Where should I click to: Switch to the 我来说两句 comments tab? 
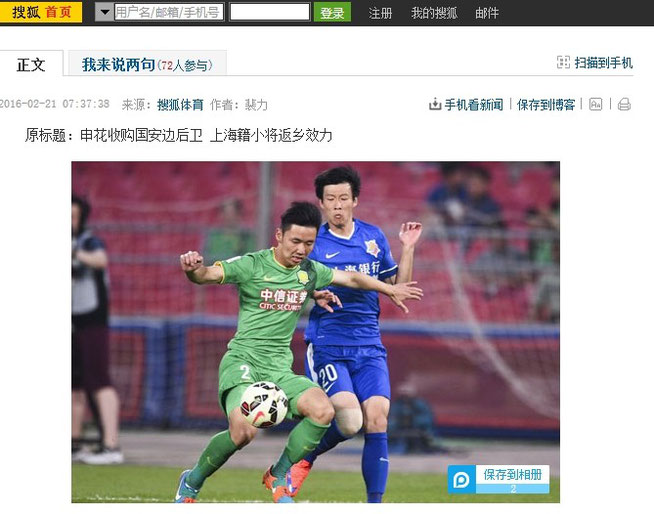tap(147, 65)
